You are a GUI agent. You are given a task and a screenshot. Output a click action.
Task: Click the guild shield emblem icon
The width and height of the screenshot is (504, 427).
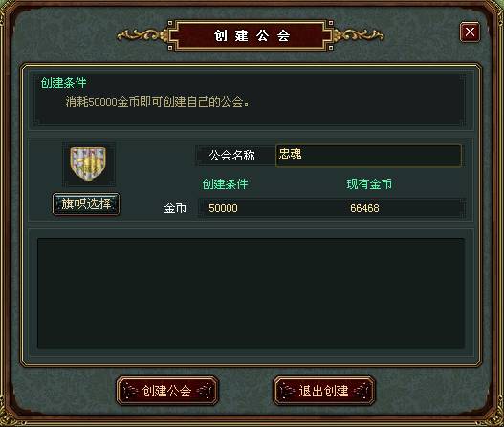tap(88, 163)
